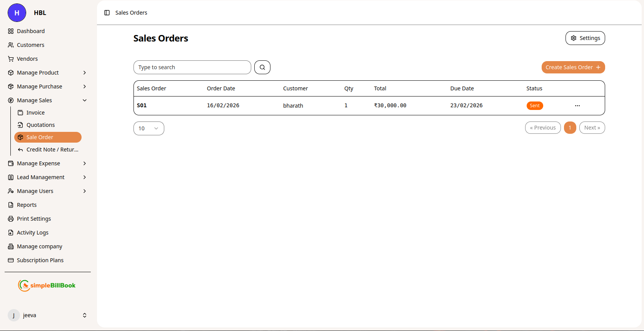Expand the Manage Product submenu

85,73
